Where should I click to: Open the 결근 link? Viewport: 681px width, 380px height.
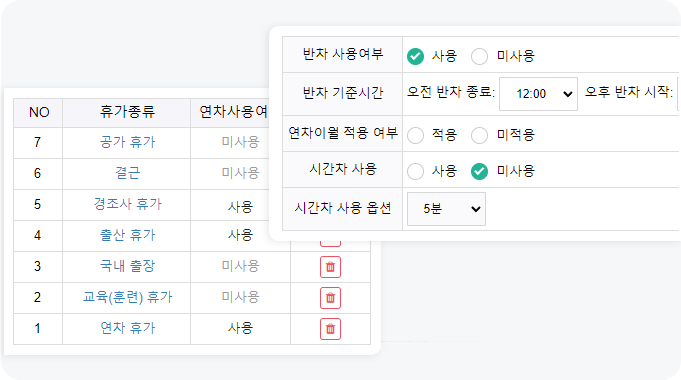[x=127, y=173]
